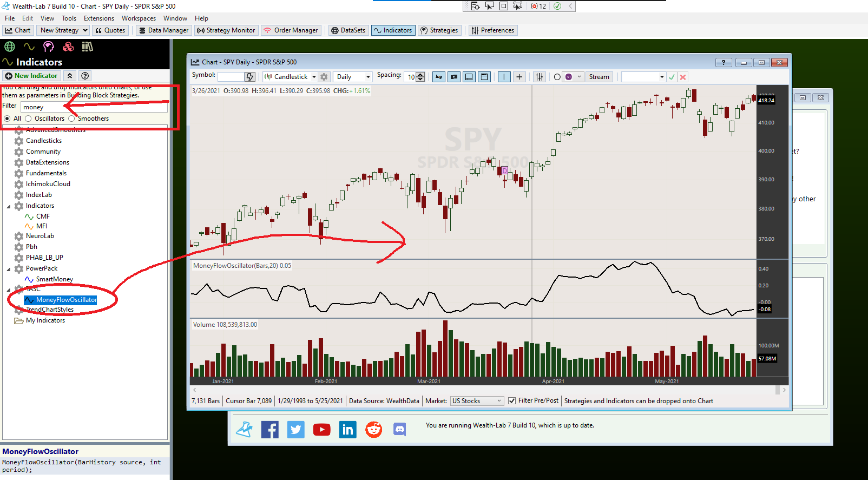Click the Symbol input field
The height and width of the screenshot is (480, 868).
231,77
